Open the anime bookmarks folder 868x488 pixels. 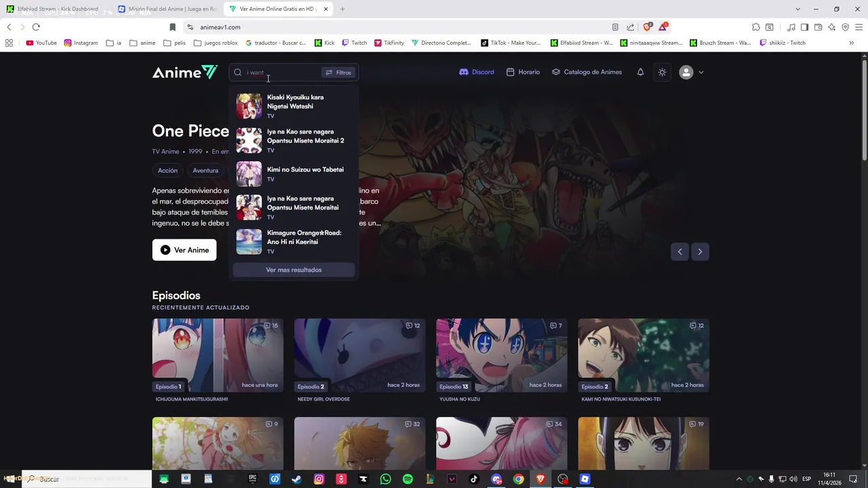pos(142,43)
